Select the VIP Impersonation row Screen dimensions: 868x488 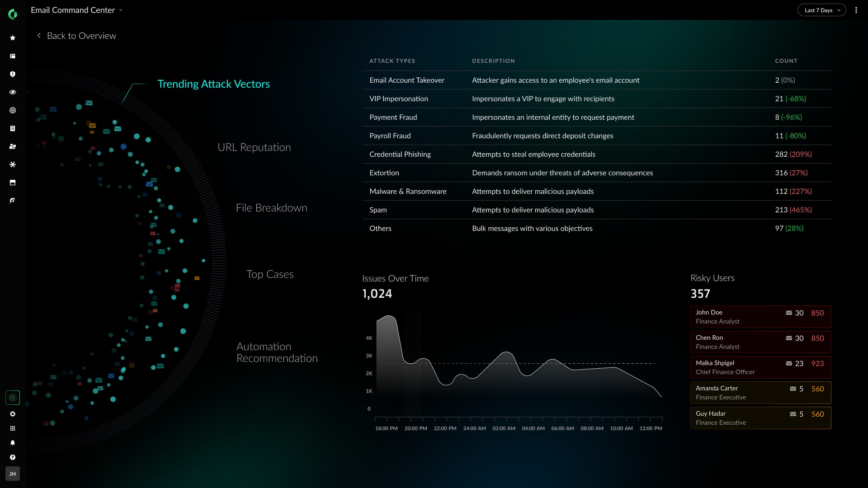point(597,99)
